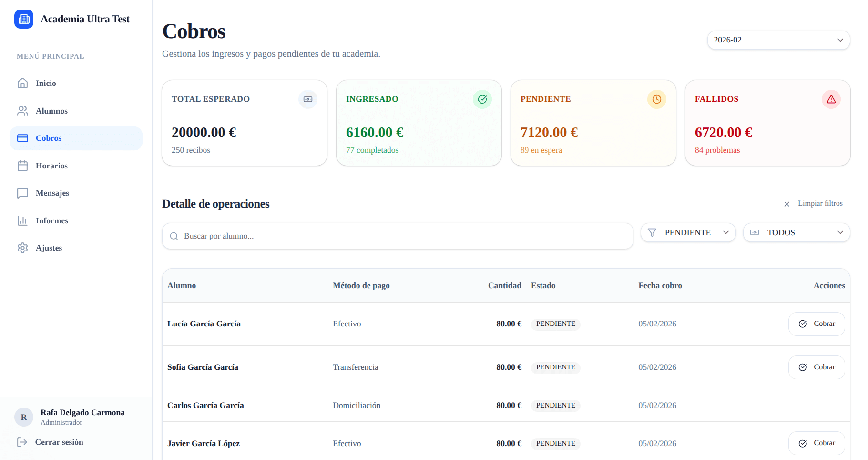Click the funnel filter icon
Screen dimensions: 868x460
pos(652,232)
